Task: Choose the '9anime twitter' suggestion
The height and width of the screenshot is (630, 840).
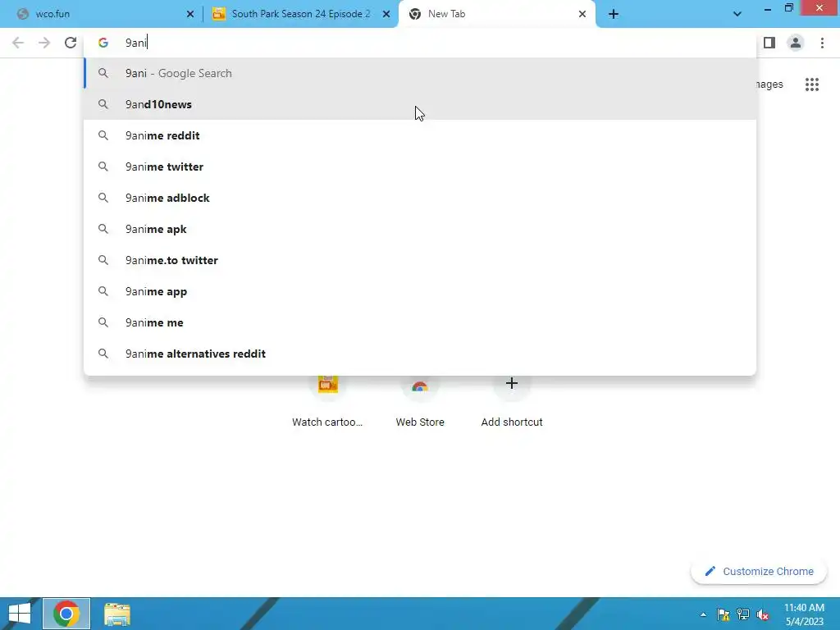Action: (x=420, y=167)
